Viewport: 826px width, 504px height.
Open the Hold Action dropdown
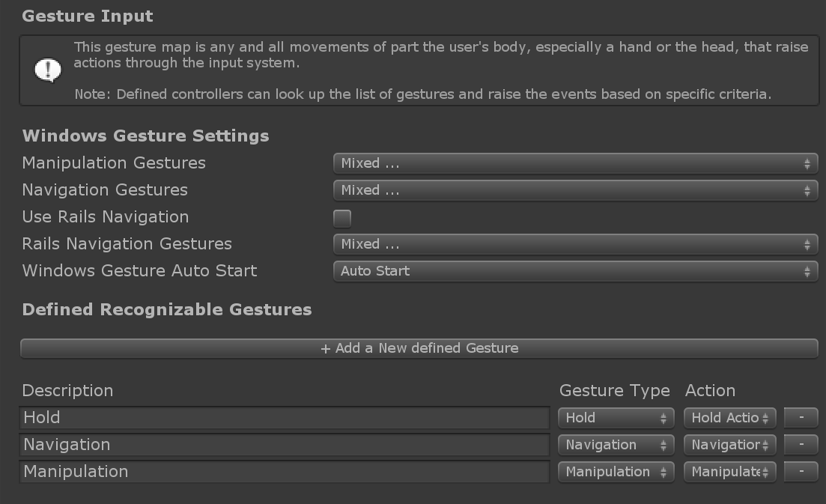click(729, 418)
